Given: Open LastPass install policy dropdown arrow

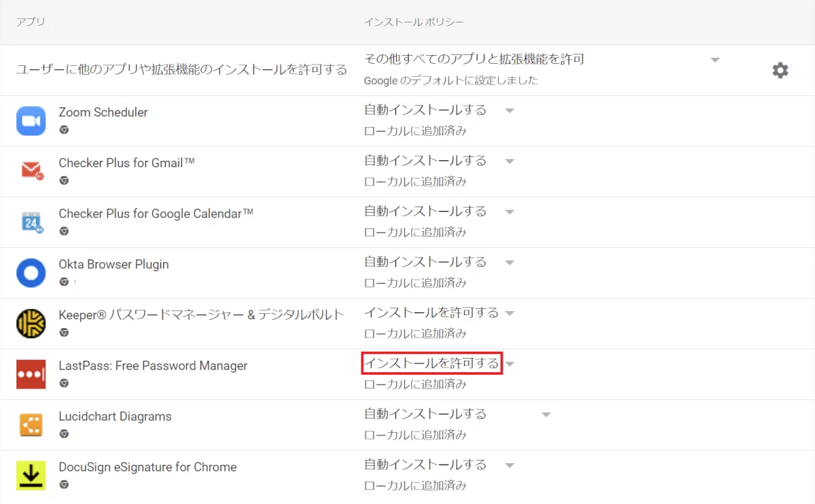Looking at the screenshot, I should [x=510, y=364].
